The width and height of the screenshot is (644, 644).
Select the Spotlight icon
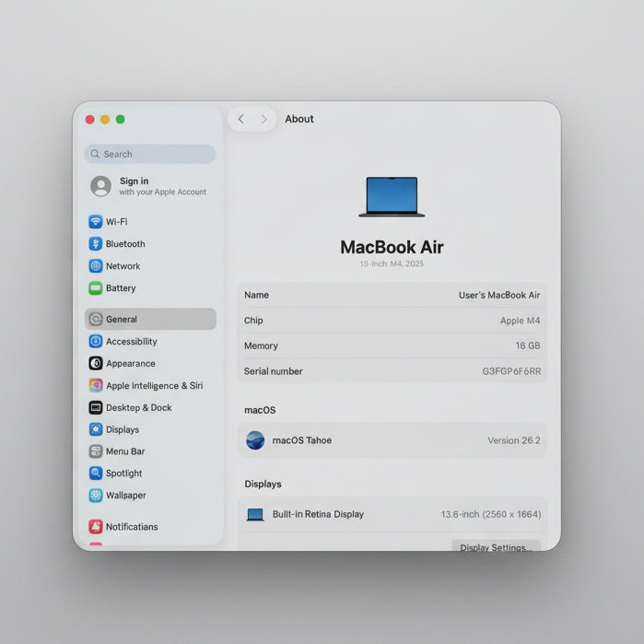(95, 474)
